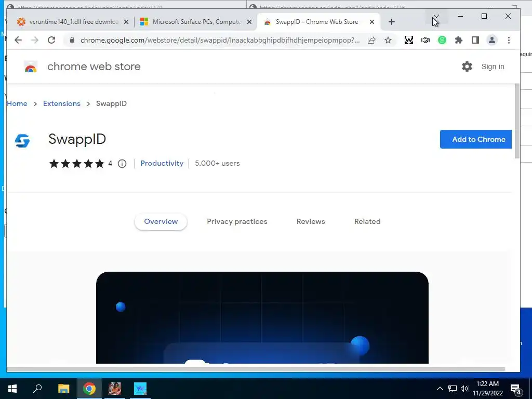Screen dimensions: 532x399
Task: Add SwappID to Chrome
Action: tap(476, 139)
